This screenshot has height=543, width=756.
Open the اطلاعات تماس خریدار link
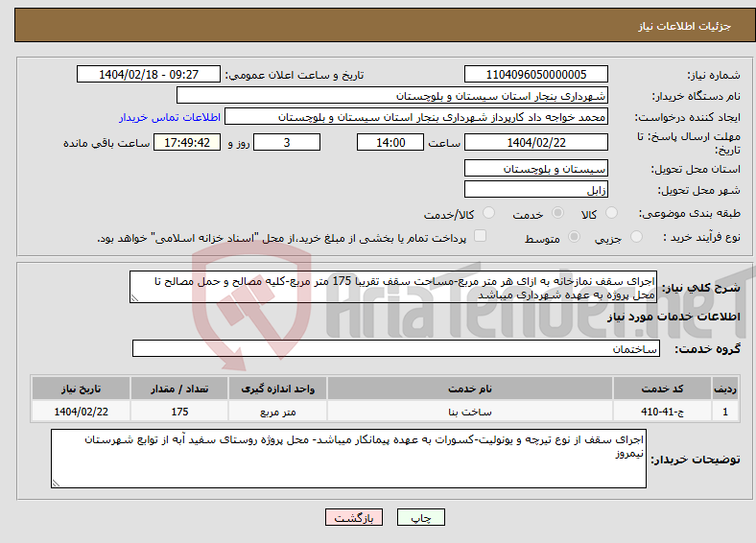click(170, 117)
